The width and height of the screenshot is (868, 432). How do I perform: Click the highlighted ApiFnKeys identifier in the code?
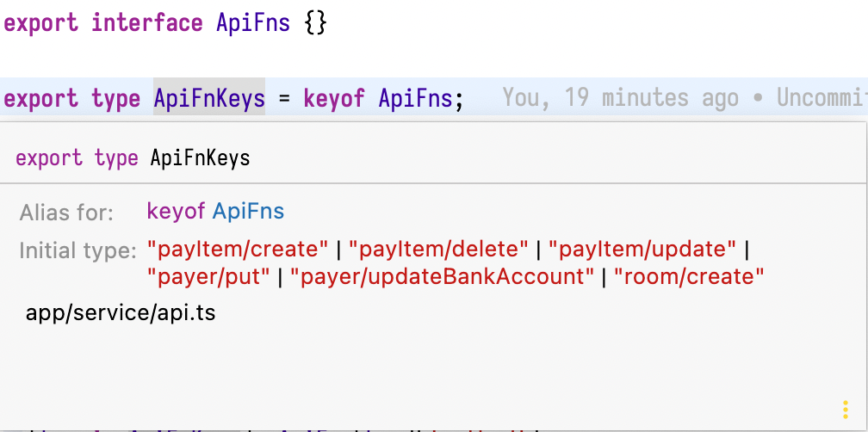pyautogui.click(x=209, y=99)
